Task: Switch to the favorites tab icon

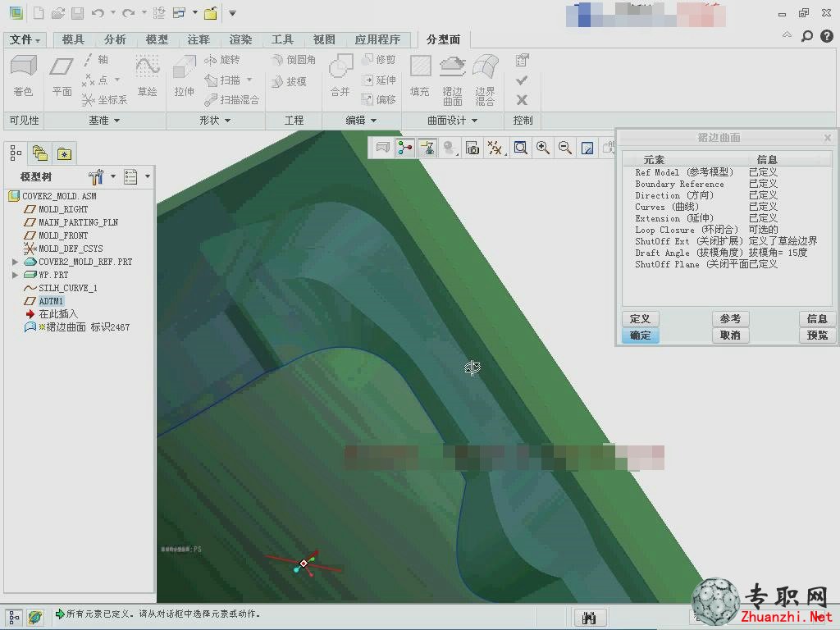Action: tap(64, 153)
